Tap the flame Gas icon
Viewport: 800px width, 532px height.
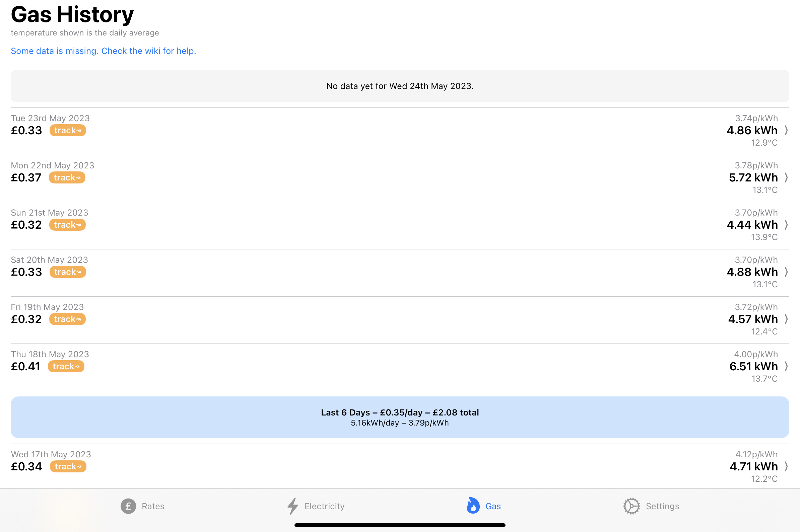tap(473, 506)
